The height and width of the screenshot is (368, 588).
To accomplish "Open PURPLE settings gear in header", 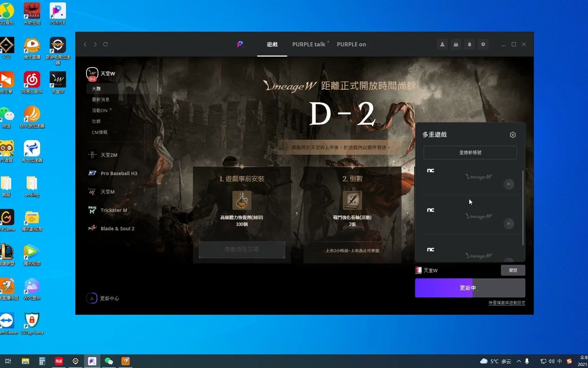I will [x=483, y=44].
